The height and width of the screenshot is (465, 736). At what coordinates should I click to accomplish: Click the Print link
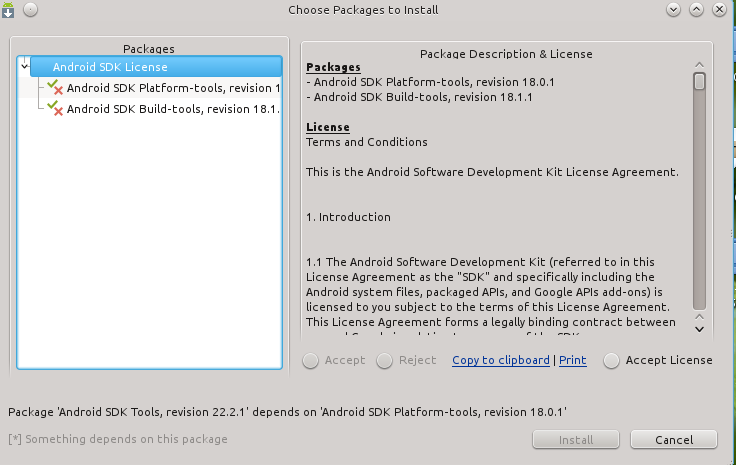572,360
